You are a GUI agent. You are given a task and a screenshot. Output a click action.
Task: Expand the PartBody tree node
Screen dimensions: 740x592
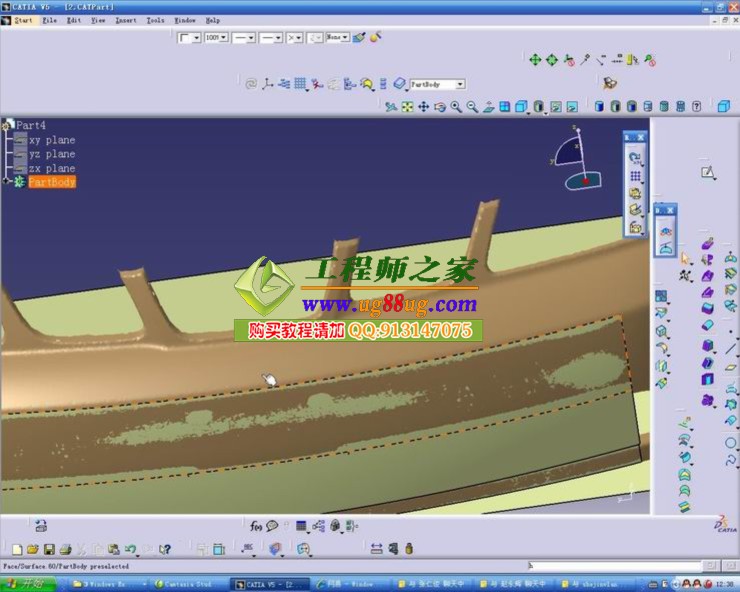[x=6, y=181]
